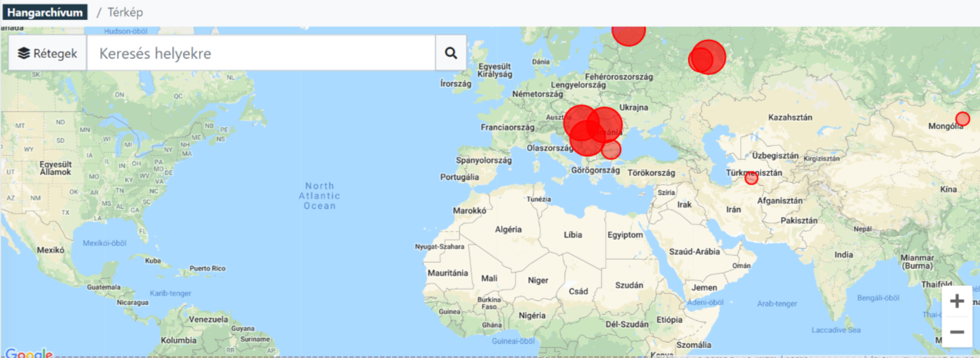This screenshot has height=358, width=980.
Task: Click the Venezuela country label
Action: click(208, 319)
